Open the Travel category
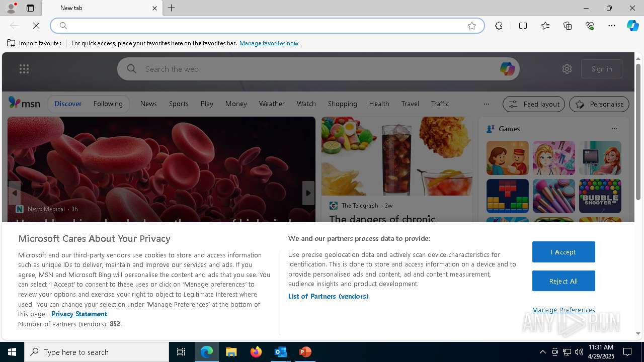Screen dimensions: 644x362 410,104
